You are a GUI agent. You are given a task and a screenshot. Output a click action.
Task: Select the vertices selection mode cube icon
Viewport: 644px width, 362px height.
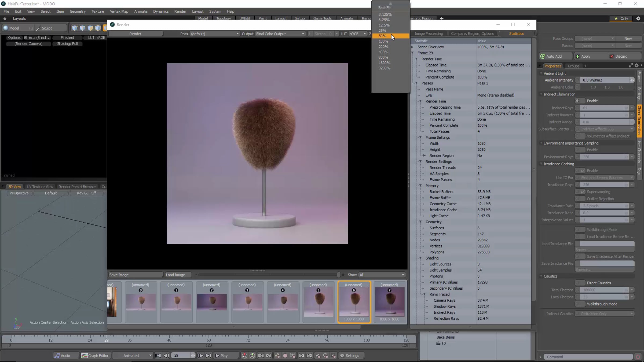pyautogui.click(x=75, y=28)
